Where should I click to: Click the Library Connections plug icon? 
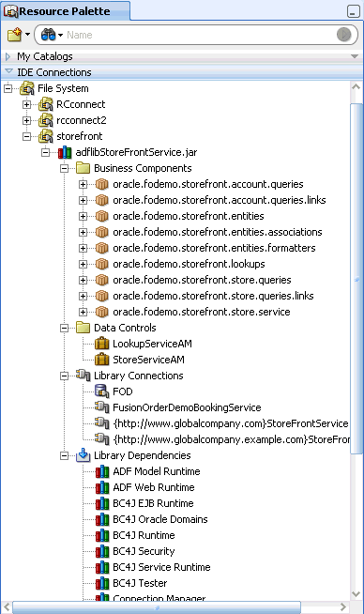(x=83, y=376)
